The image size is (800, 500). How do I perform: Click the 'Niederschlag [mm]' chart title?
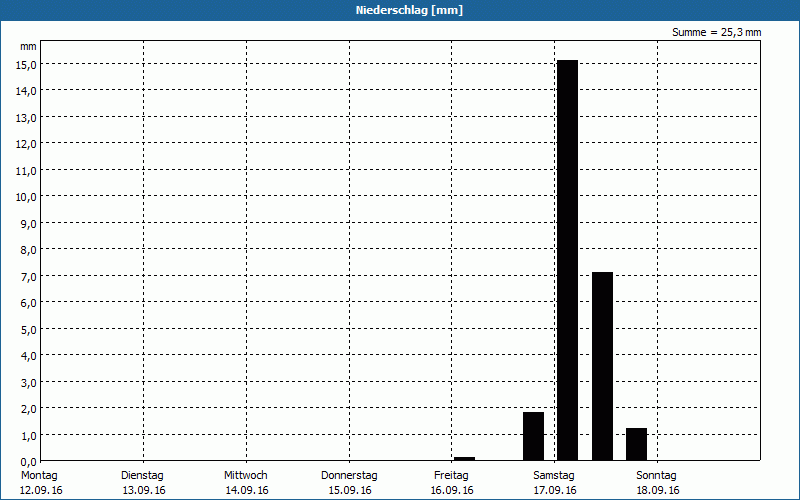click(409, 10)
